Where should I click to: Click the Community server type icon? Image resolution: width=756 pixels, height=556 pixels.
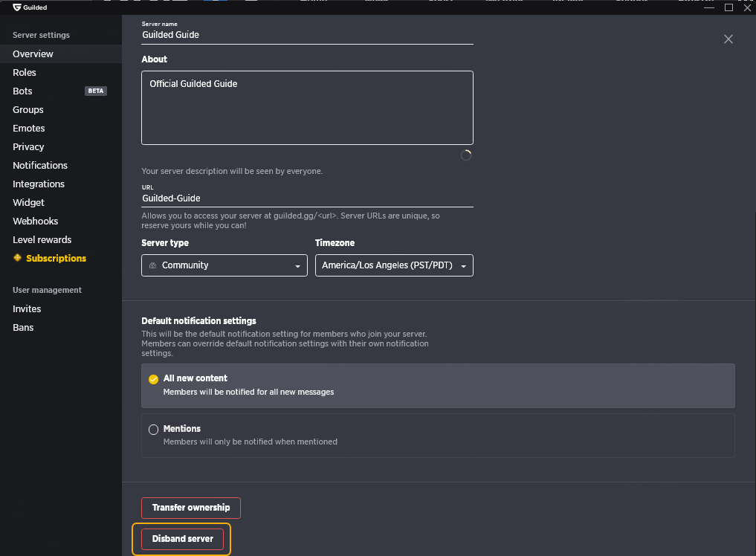153,265
